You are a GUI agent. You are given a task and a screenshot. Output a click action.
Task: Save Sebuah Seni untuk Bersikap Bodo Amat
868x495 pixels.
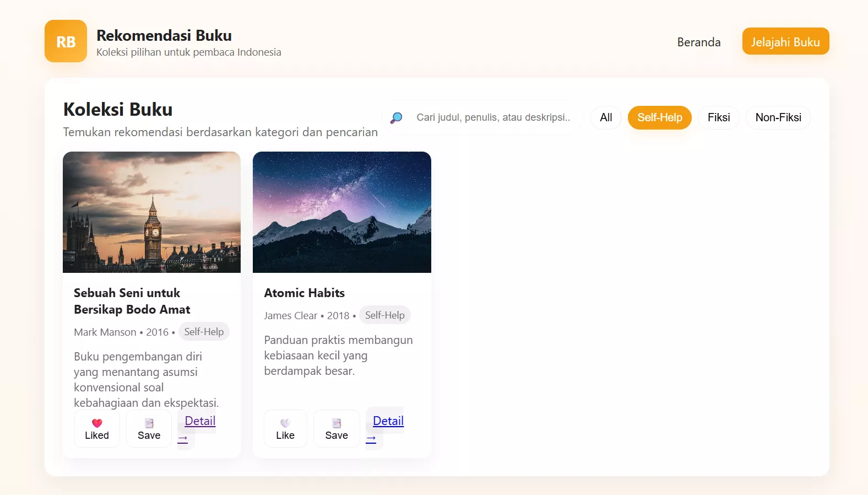[149, 429]
